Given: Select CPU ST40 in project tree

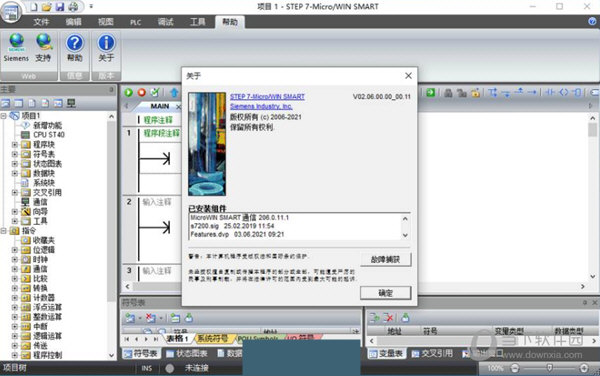Looking at the screenshot, I should pyautogui.click(x=49, y=135).
